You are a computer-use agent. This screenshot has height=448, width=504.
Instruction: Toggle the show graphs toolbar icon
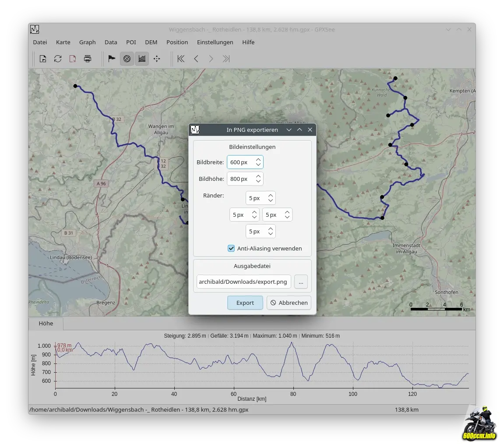point(142,59)
